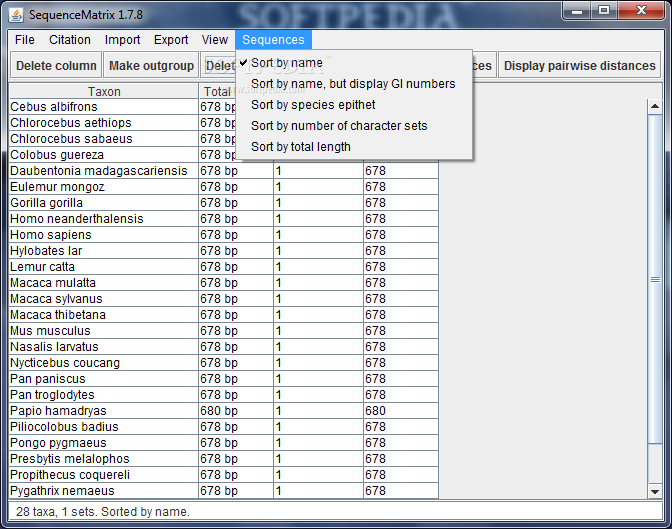Select the Presbytis melalophos taxon
Image resolution: width=672 pixels, height=529 pixels.
click(x=103, y=459)
